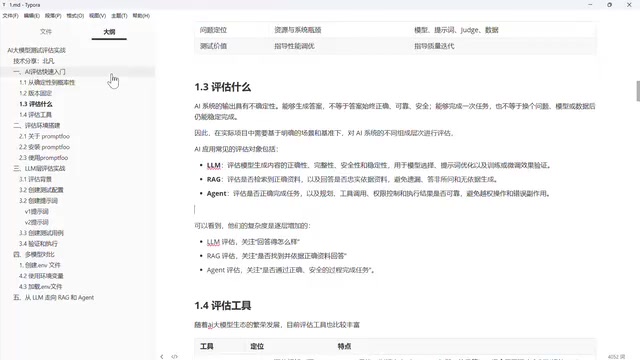Switch sidebar to the 文件 tab
Image resolution: width=640 pixels, height=360 pixels.
click(x=46, y=31)
